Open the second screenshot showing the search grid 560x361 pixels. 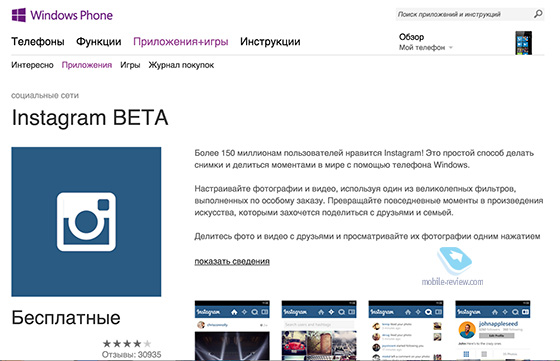pyautogui.click(x=319, y=330)
